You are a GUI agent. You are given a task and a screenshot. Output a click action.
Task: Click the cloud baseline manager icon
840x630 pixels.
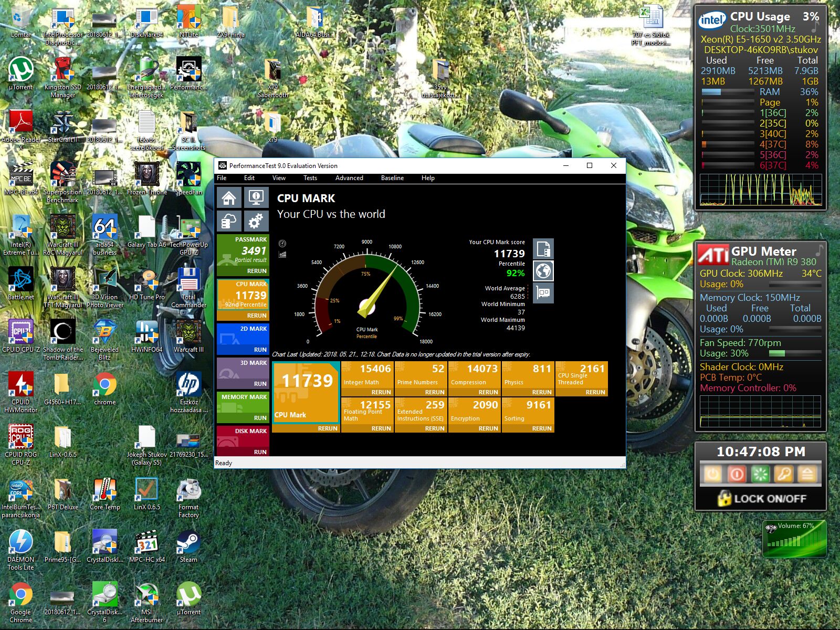pos(229,222)
